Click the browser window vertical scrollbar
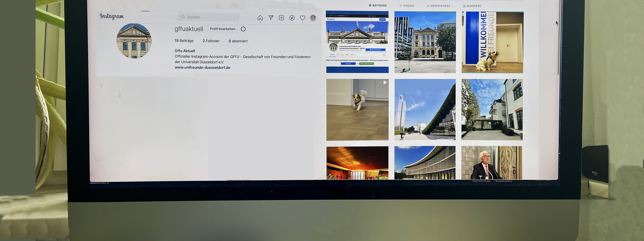This screenshot has height=241, width=644. coord(559,38)
